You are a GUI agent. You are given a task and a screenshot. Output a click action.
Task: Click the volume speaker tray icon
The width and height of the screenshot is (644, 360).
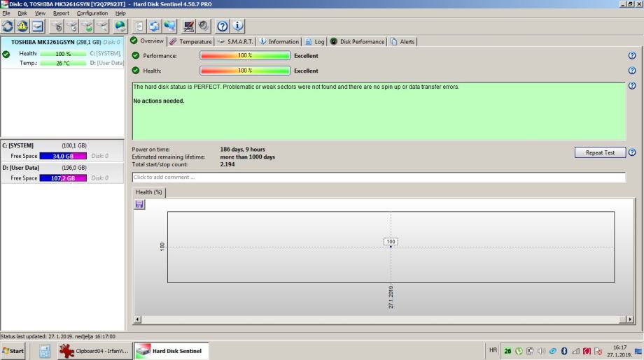pos(541,351)
